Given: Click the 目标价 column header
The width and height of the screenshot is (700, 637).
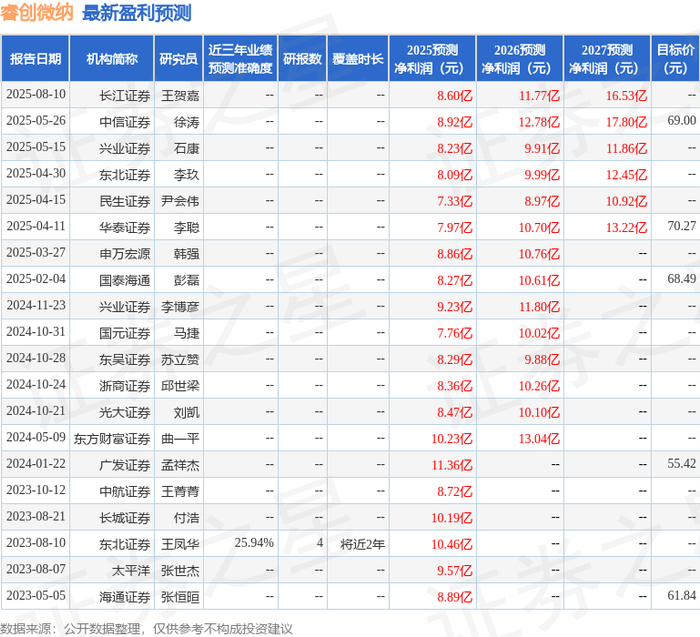Looking at the screenshot, I should tap(675, 58).
